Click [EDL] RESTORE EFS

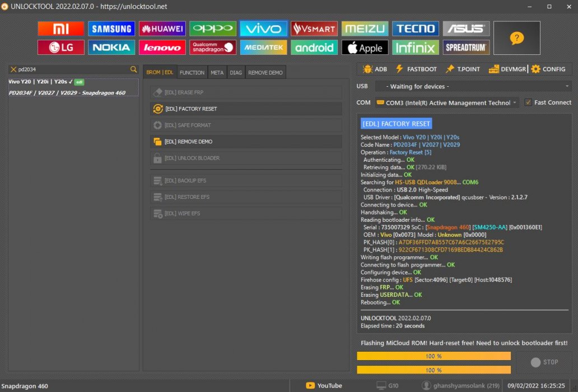pos(246,197)
